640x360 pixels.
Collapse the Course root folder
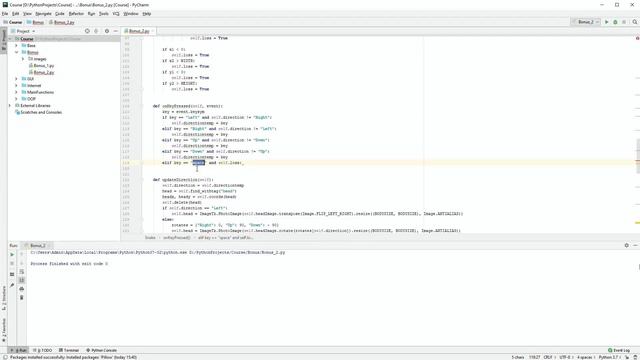tap(10, 39)
